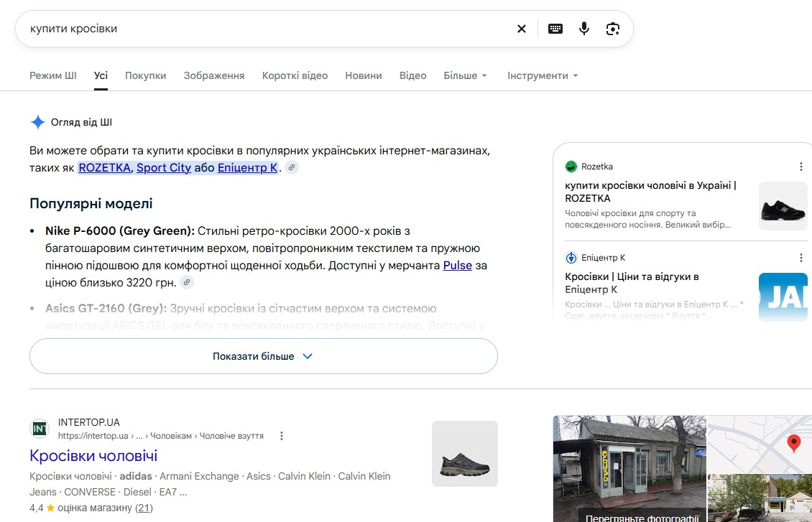Click the green Rozetka favicon
Screen dimensions: 812x522
(571, 167)
